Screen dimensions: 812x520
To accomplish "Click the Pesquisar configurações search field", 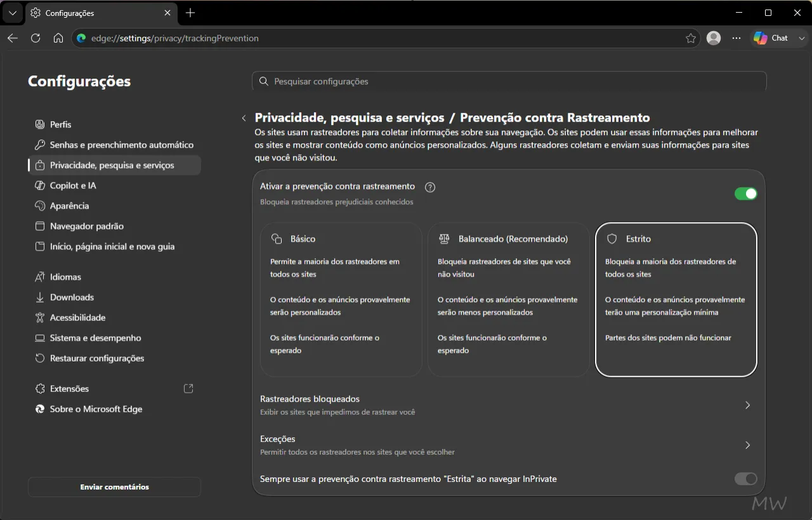I will click(x=509, y=81).
